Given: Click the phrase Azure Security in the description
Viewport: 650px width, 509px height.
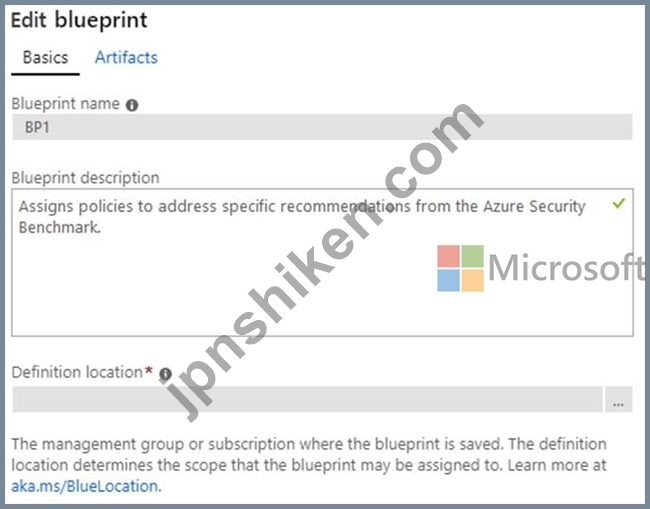Looking at the screenshot, I should (534, 206).
